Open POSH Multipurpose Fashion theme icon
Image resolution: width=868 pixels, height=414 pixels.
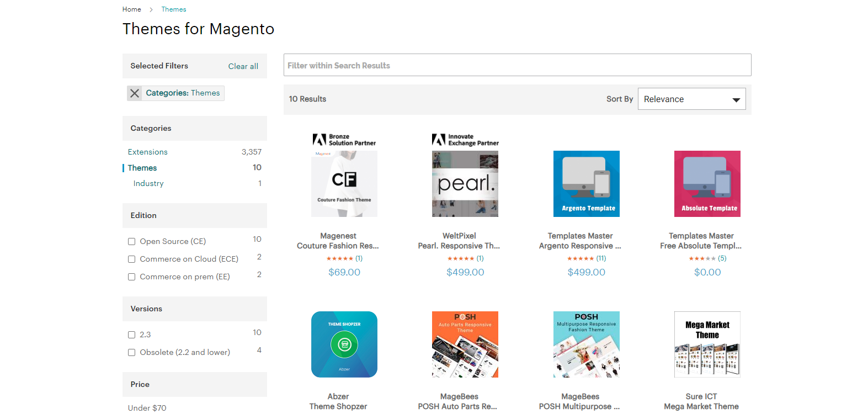pos(586,344)
